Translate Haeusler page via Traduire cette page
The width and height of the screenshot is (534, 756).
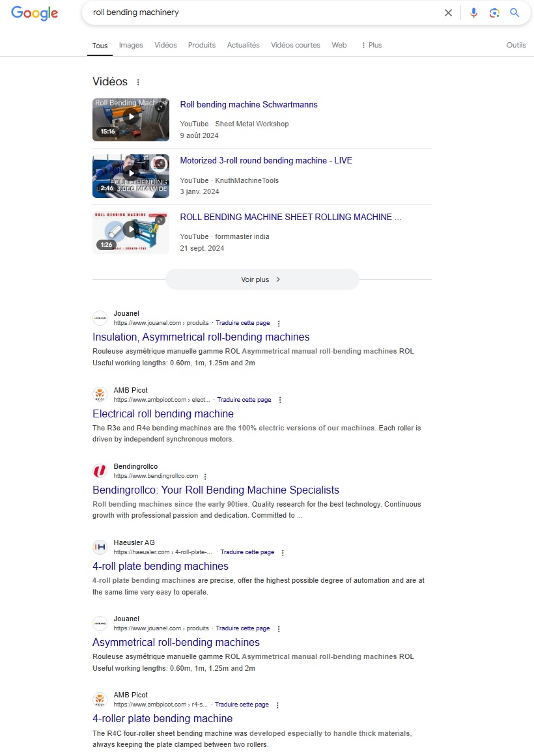point(247,552)
